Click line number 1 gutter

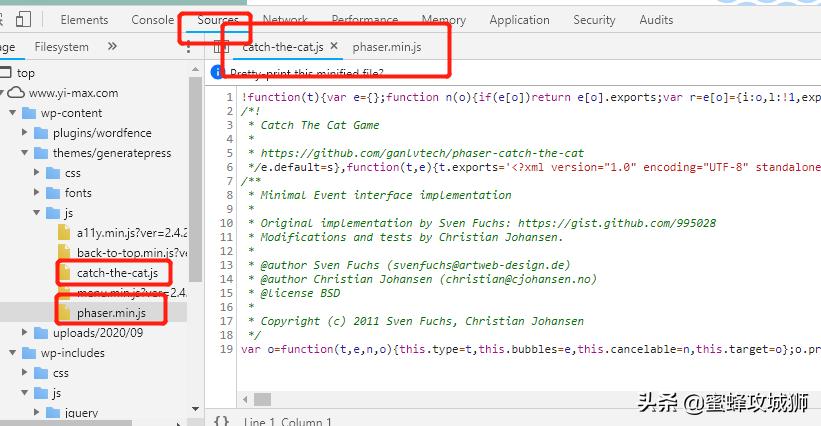[x=229, y=97]
